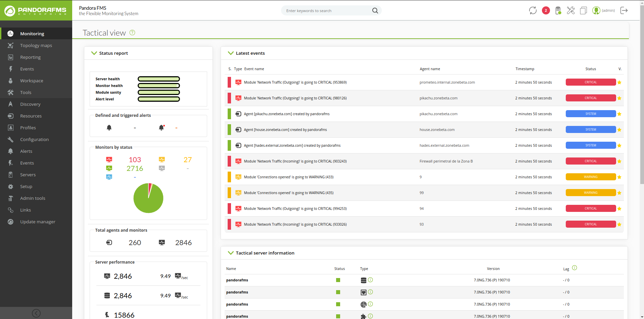This screenshot has width=644, height=319.
Task: Click the Workspace sidebar icon
Action: pyautogui.click(x=10, y=81)
